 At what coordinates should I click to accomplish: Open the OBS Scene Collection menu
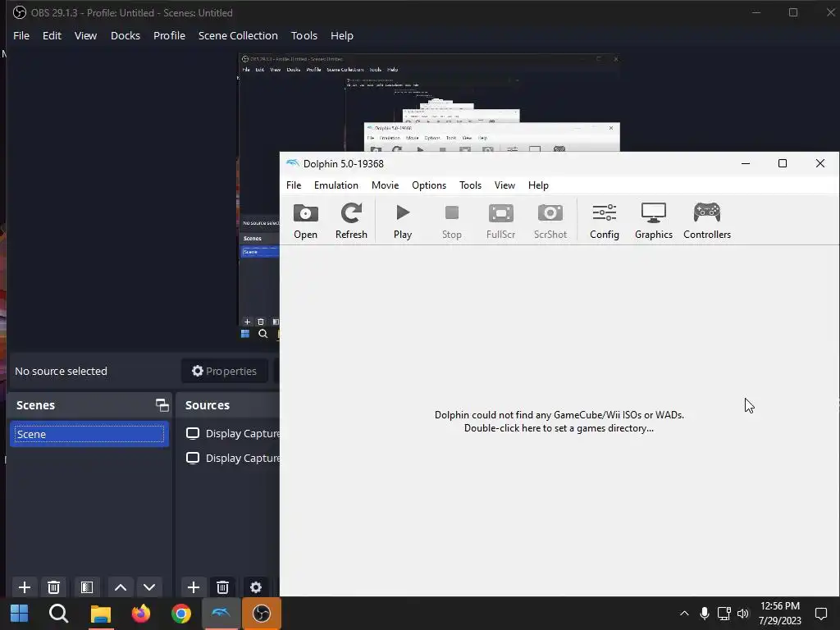tap(238, 36)
